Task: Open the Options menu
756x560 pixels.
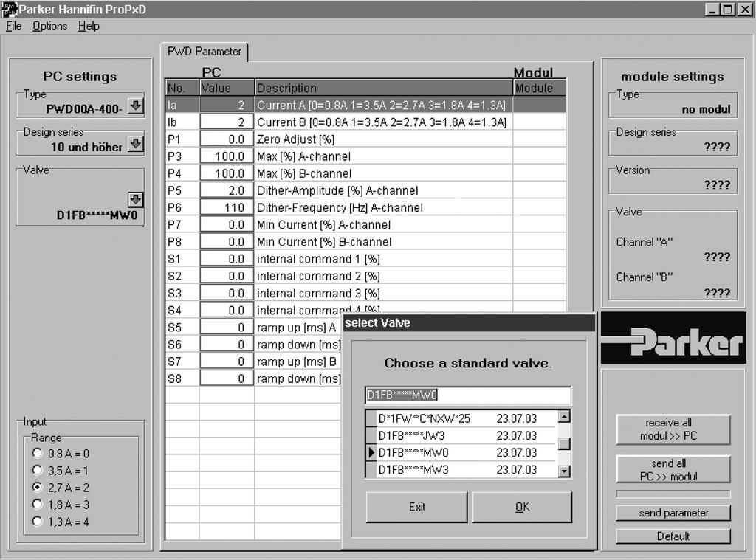Action: 49,26
